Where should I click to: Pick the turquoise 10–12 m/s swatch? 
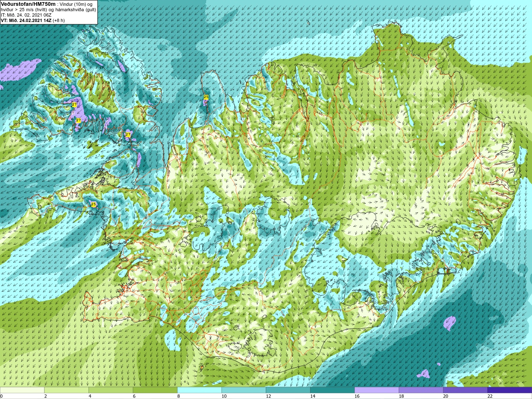click(x=244, y=390)
